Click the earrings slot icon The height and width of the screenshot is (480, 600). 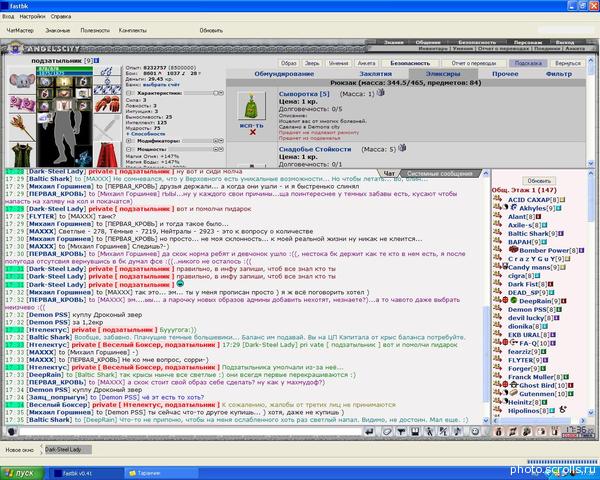108,71
